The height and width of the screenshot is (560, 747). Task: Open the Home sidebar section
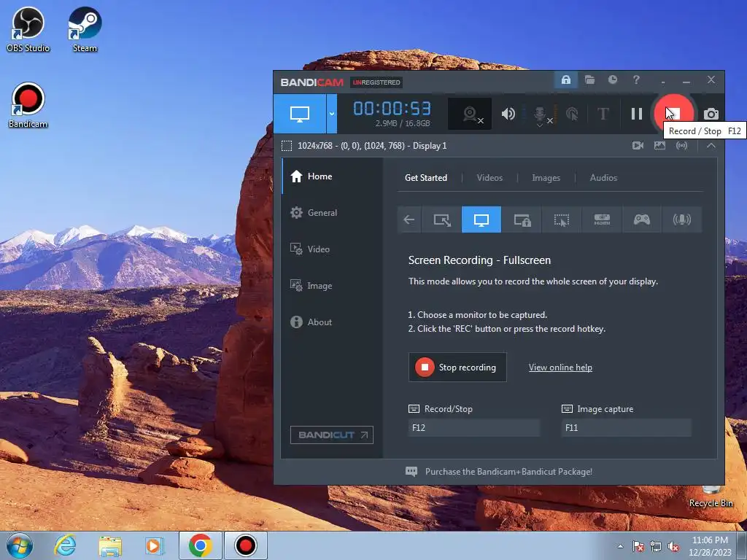coord(332,176)
